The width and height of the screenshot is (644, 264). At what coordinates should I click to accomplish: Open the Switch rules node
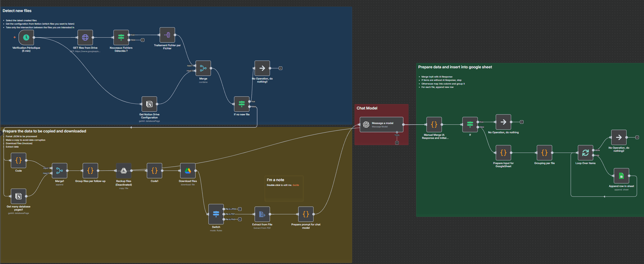pyautogui.click(x=216, y=214)
